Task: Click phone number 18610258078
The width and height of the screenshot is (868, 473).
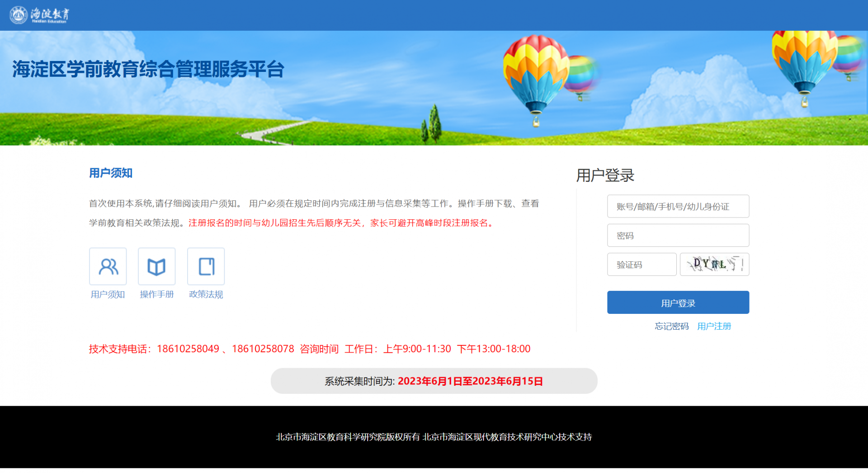Action: point(263,349)
